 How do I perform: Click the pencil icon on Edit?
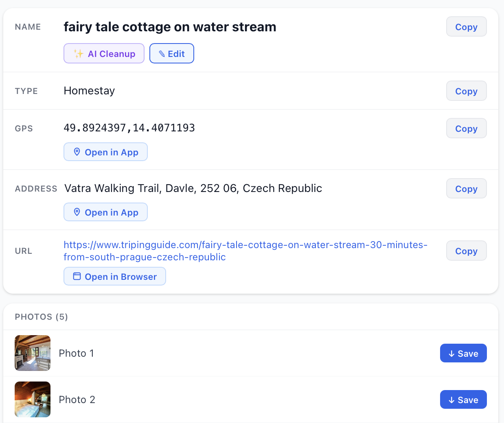coord(162,54)
